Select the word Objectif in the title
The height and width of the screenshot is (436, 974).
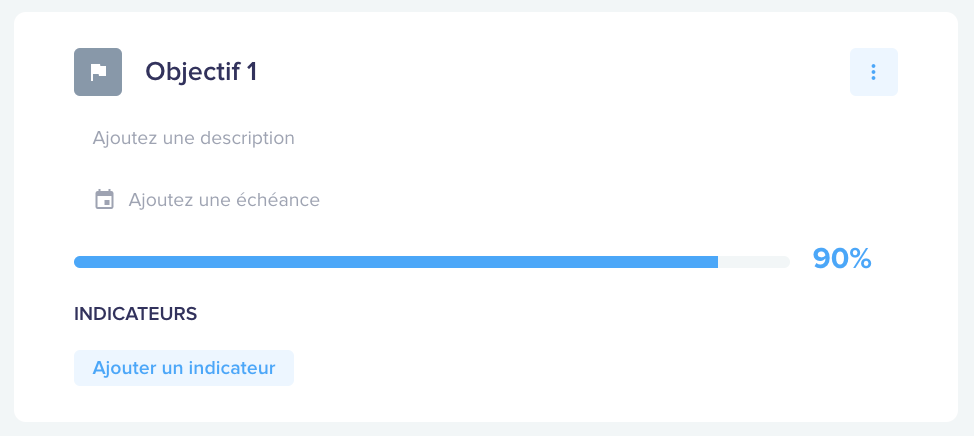(184, 72)
